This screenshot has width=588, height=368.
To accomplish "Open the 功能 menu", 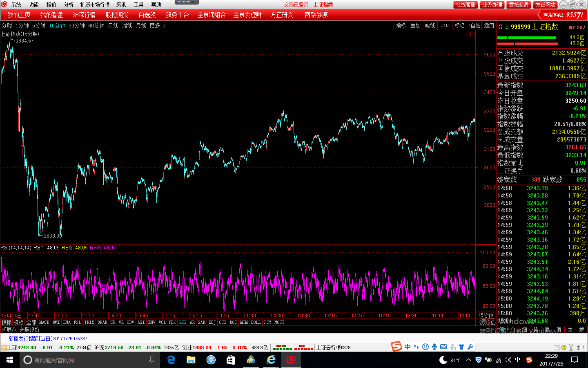I will point(33,4).
